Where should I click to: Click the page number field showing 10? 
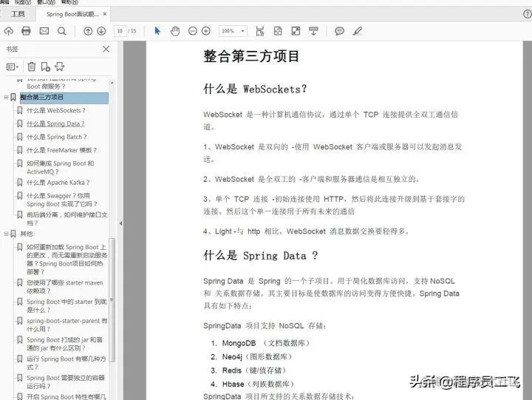(x=120, y=31)
